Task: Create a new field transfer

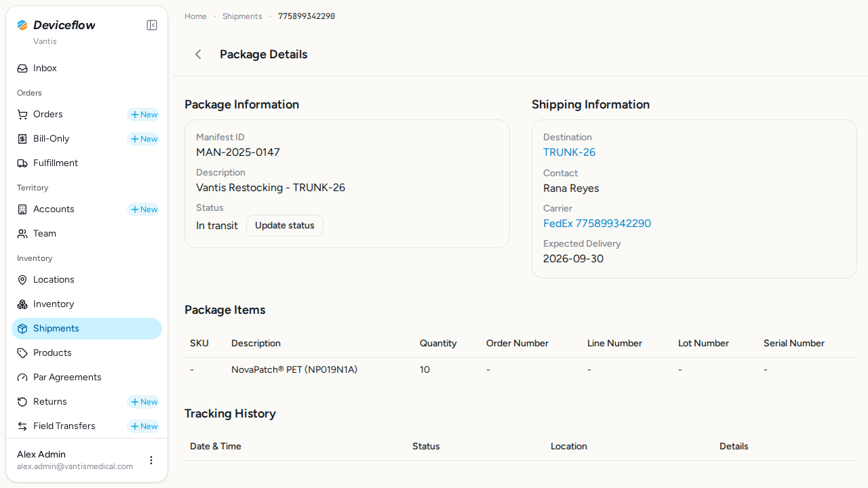Action: coord(143,426)
